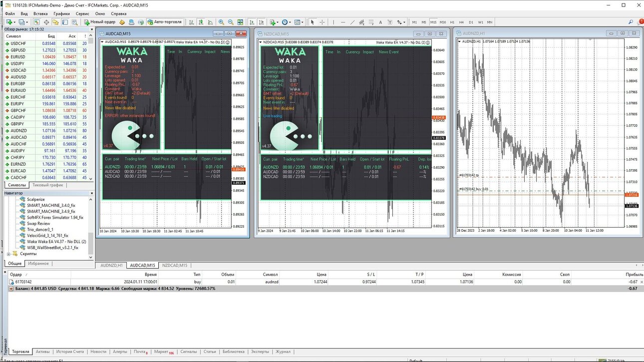This screenshot has width=644, height=362.
Task: Select the NZDCAD,M15 chart tab
Action: [175, 265]
